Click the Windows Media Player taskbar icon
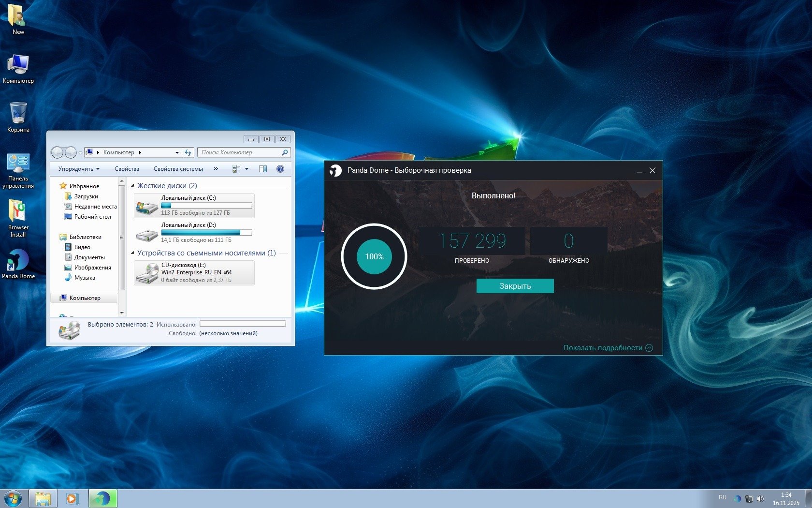The image size is (812, 508). [72, 498]
